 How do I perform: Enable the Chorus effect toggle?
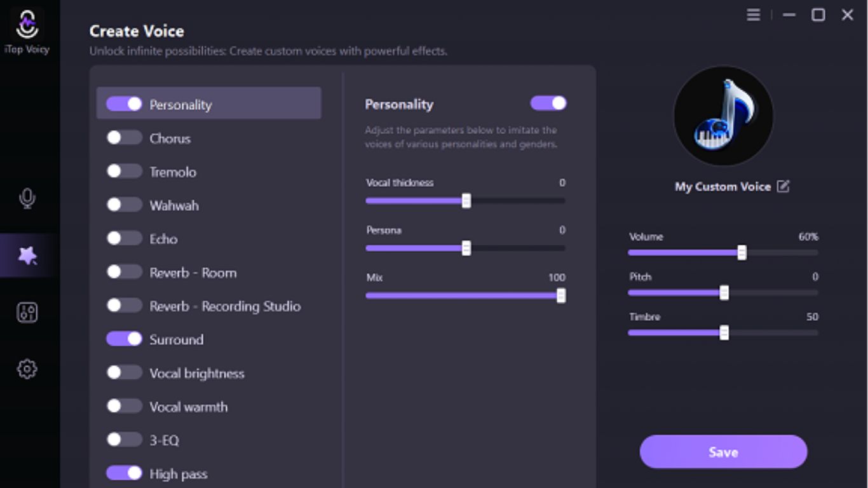click(124, 137)
